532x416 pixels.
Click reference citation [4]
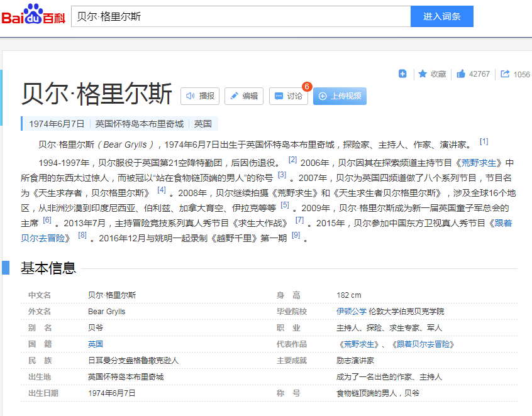click(162, 190)
